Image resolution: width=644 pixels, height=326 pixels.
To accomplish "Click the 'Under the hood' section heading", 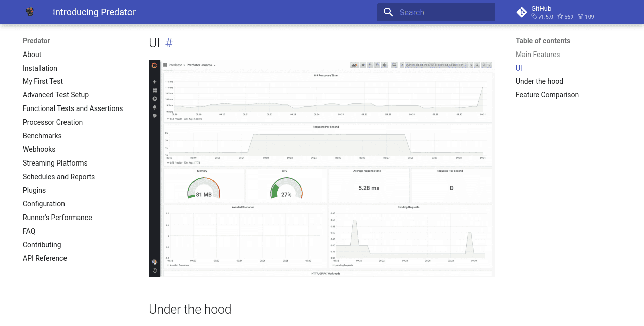I will click(x=190, y=309).
